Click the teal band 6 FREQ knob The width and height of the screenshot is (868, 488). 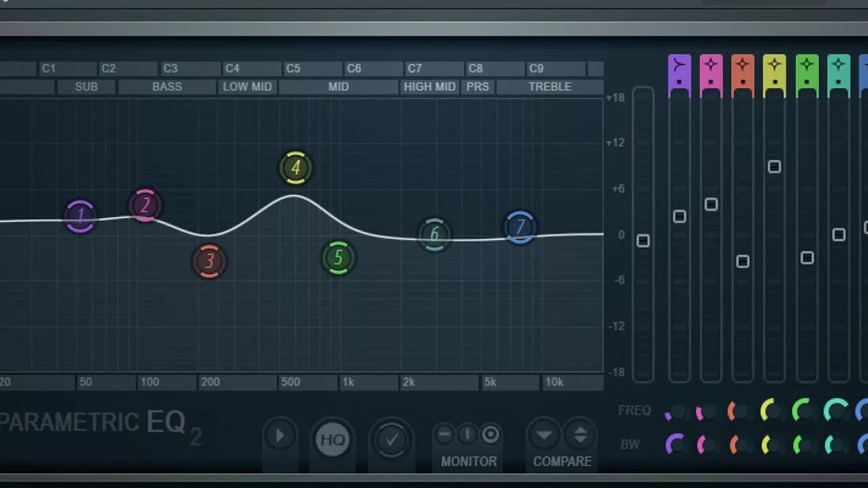pos(835,411)
